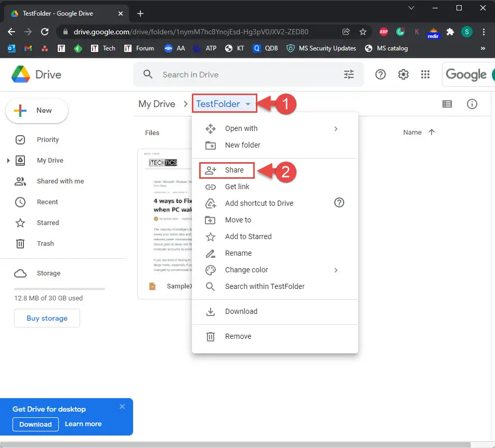495x448 pixels.
Task: Click the horizontal scrollbar
Action: [235, 445]
